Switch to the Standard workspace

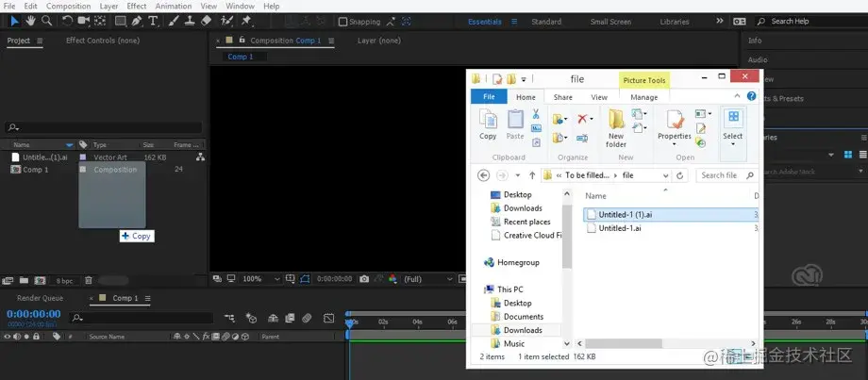[546, 22]
